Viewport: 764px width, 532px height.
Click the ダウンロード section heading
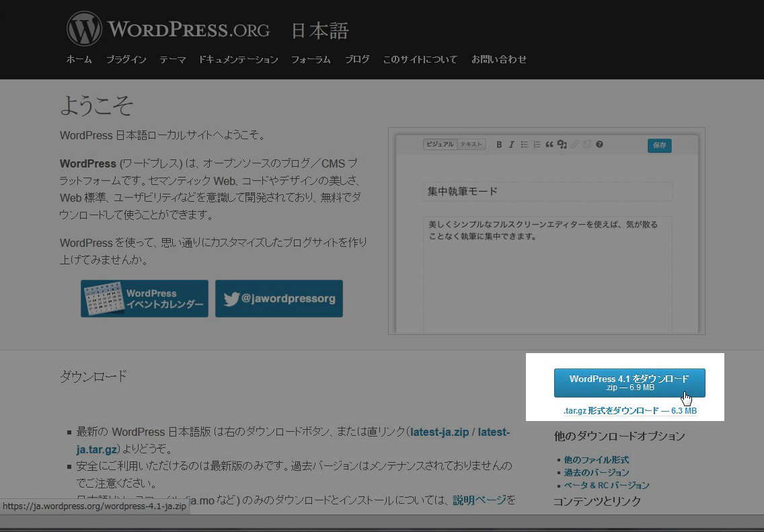coord(93,376)
